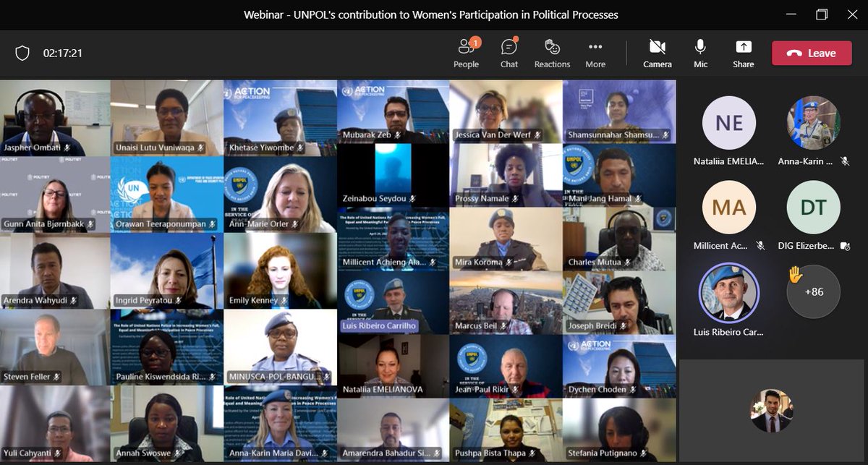Screen dimensions: 868x465
Task: Select Mani Jang Hamal's video tile
Action: 620,174
